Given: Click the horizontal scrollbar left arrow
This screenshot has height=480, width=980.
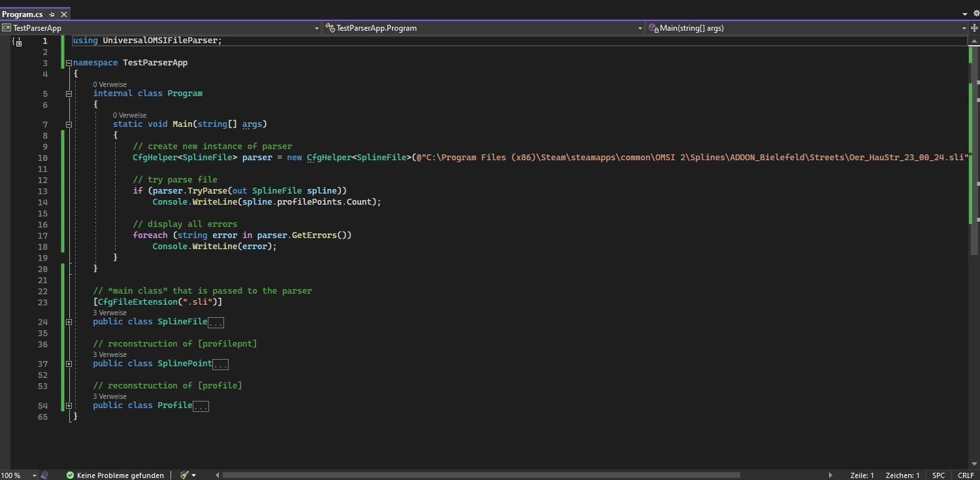Looking at the screenshot, I should coord(216,475).
